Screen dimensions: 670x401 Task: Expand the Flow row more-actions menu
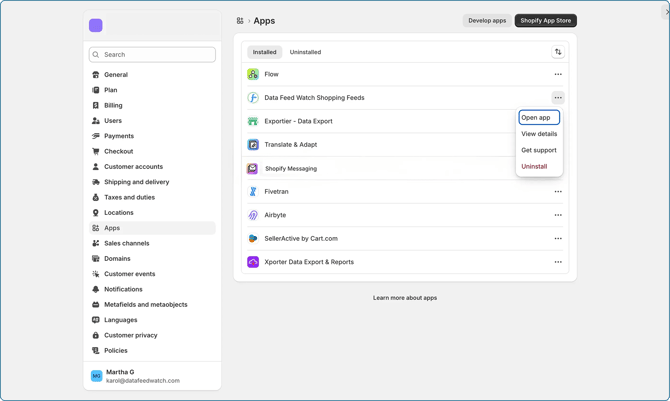[x=558, y=74]
